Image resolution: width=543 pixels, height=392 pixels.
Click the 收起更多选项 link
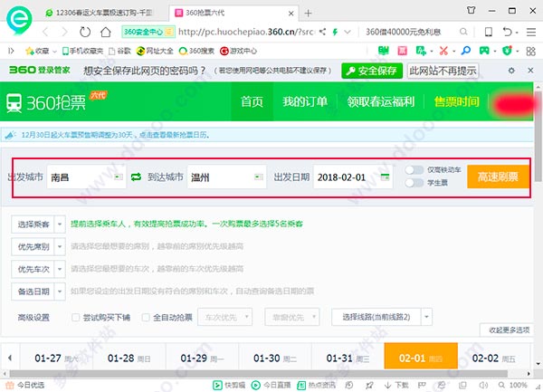click(509, 330)
